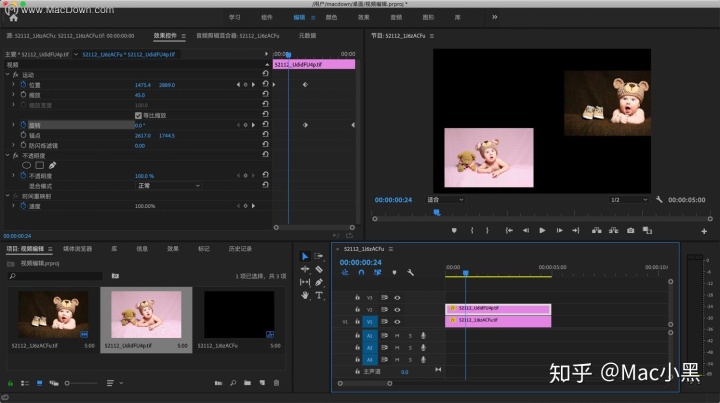Open button editor plus icon
This screenshot has height=403, width=720.
click(x=704, y=231)
